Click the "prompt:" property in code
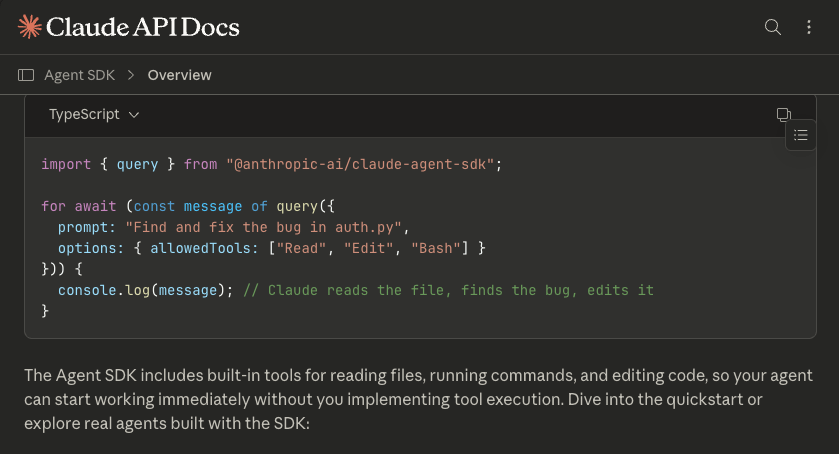 click(x=87, y=228)
